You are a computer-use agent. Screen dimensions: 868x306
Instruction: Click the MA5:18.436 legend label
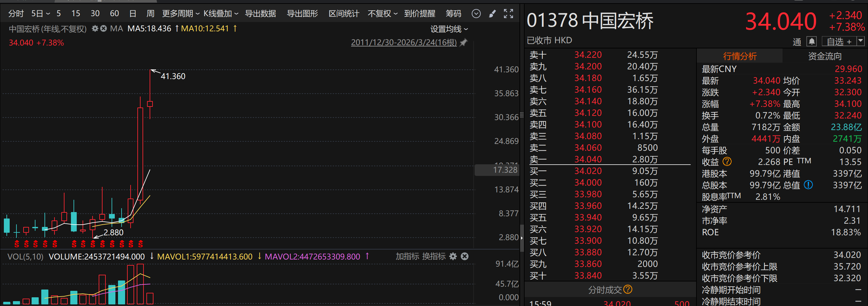(149, 29)
